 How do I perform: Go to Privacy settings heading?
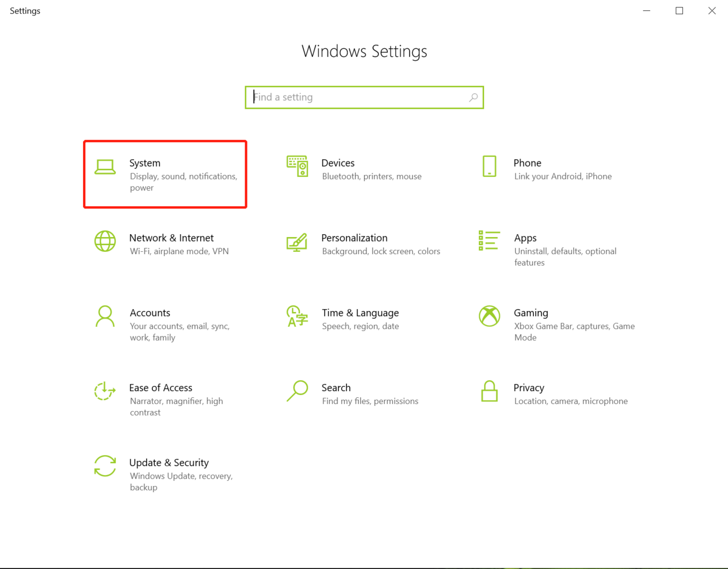(528, 388)
